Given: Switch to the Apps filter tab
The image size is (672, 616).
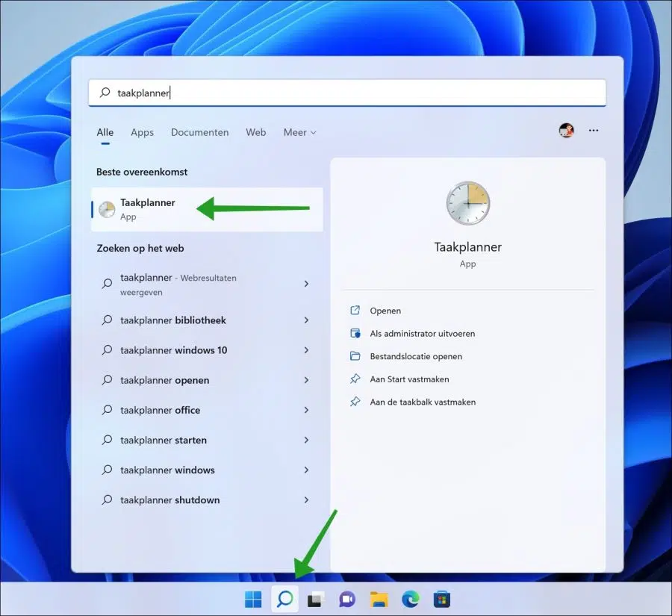Looking at the screenshot, I should [x=143, y=132].
